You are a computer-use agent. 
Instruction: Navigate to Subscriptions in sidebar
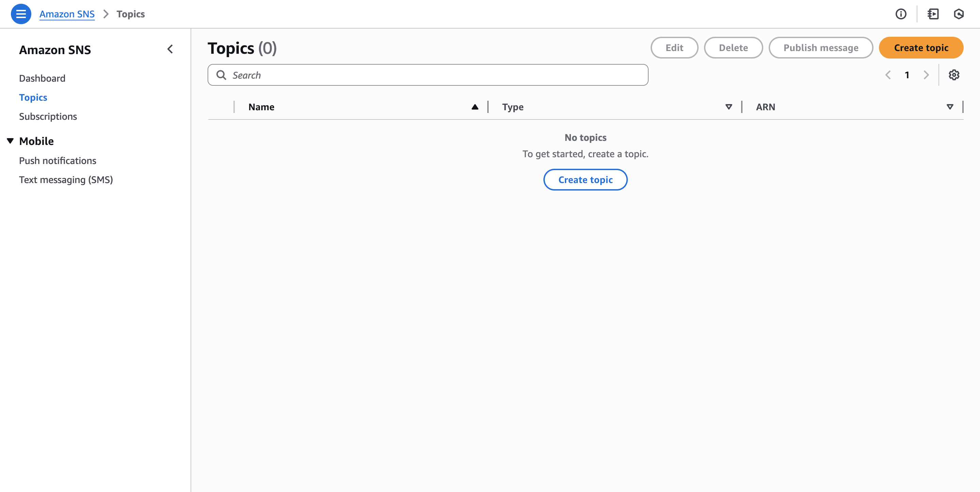tap(48, 116)
